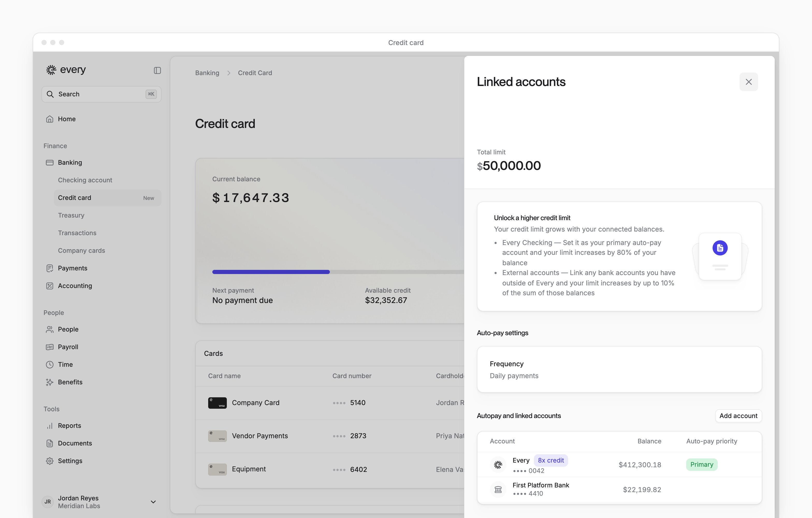Focus the Search input field
This screenshot has height=518, width=812.
click(102, 94)
